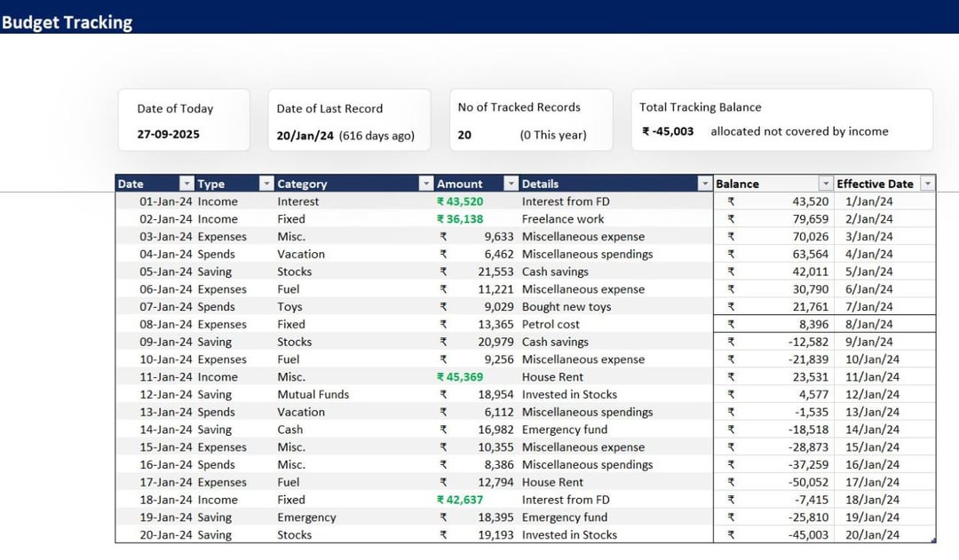Open the Effective Date filter dropdown

[928, 184]
